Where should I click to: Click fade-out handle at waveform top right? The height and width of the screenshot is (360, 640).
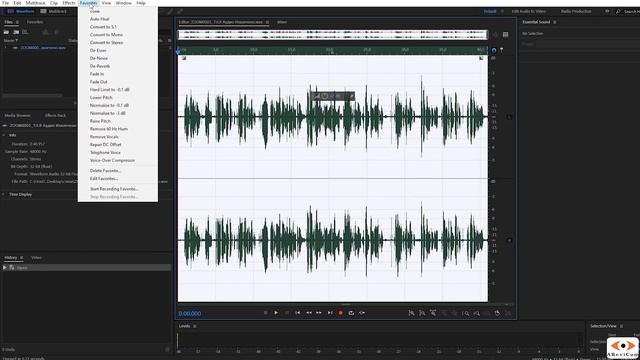(x=481, y=58)
